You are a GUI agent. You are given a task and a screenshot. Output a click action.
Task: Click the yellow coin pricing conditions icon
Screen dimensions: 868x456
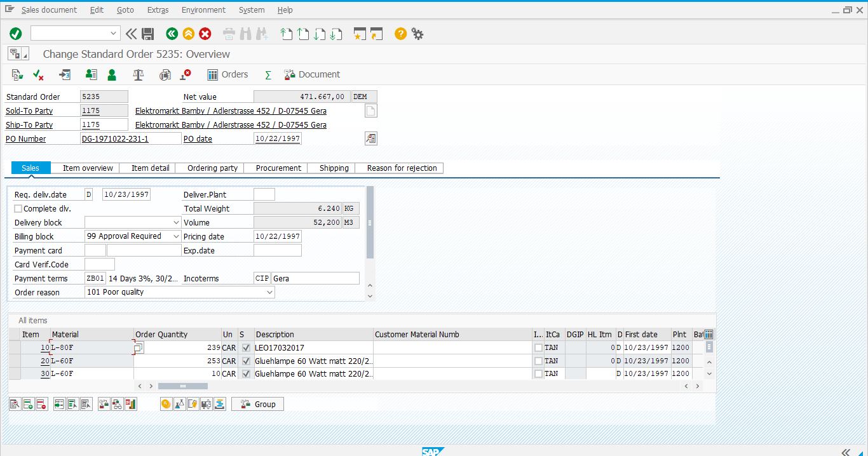[x=166, y=404]
